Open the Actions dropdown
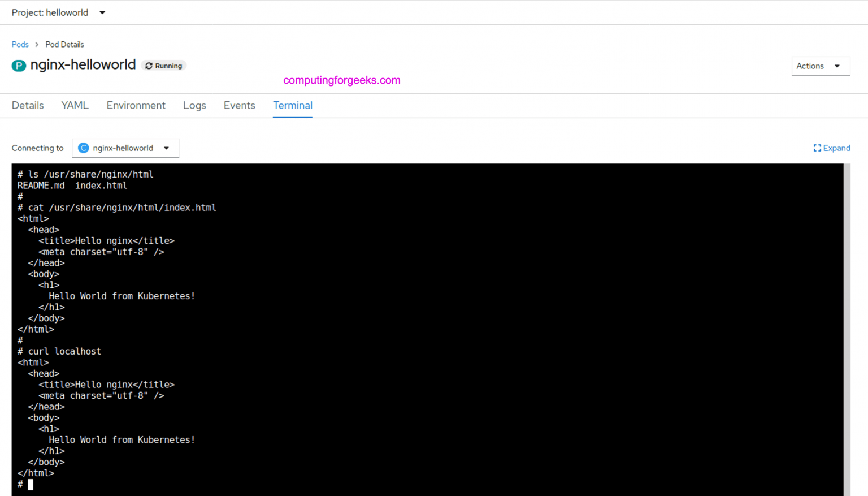Viewport: 868px width, 496px height. (821, 66)
